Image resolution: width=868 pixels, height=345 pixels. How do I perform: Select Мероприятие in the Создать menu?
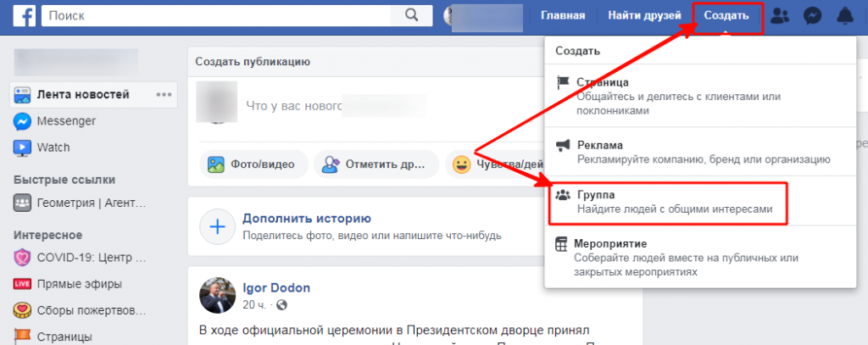click(x=700, y=257)
